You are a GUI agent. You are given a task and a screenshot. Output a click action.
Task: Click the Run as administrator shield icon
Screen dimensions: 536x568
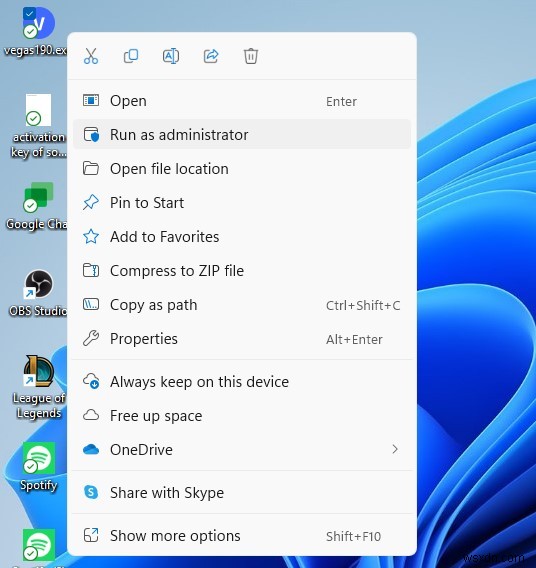[91, 134]
